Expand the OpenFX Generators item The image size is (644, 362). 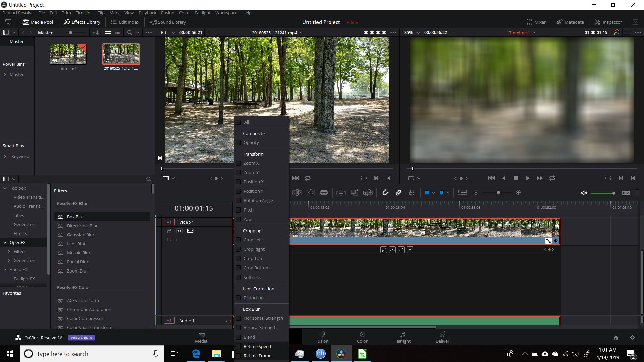click(x=9, y=260)
